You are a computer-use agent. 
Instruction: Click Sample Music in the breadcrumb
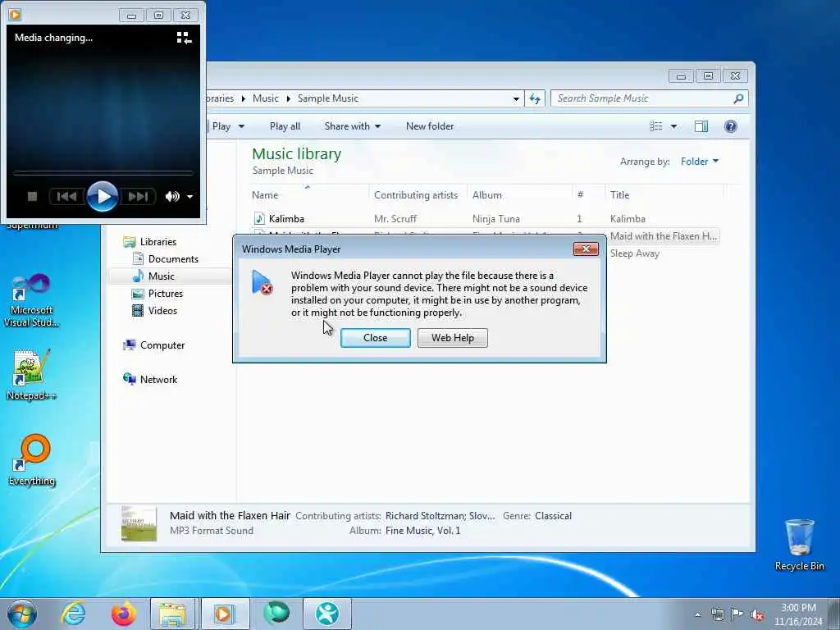pyautogui.click(x=328, y=98)
